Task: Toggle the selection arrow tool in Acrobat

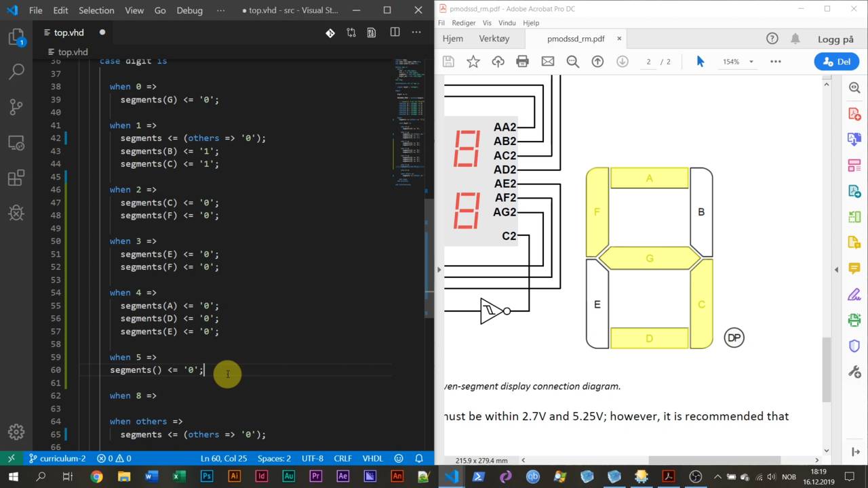Action: (701, 62)
